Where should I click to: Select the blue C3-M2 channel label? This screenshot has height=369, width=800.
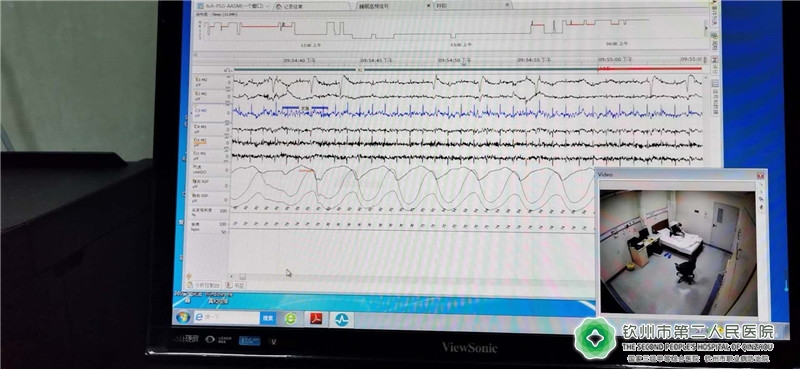200,112
